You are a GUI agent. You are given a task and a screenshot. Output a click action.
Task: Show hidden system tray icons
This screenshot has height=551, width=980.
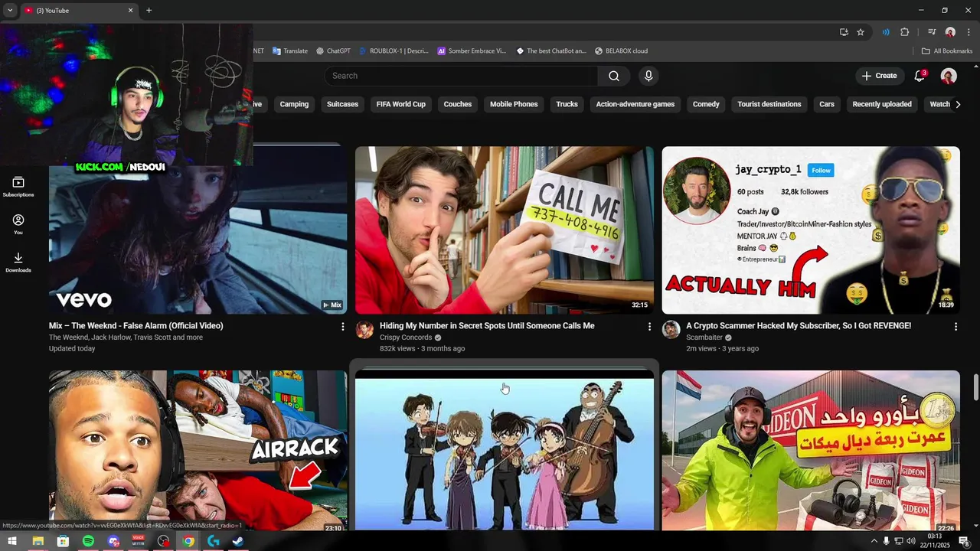(x=874, y=541)
